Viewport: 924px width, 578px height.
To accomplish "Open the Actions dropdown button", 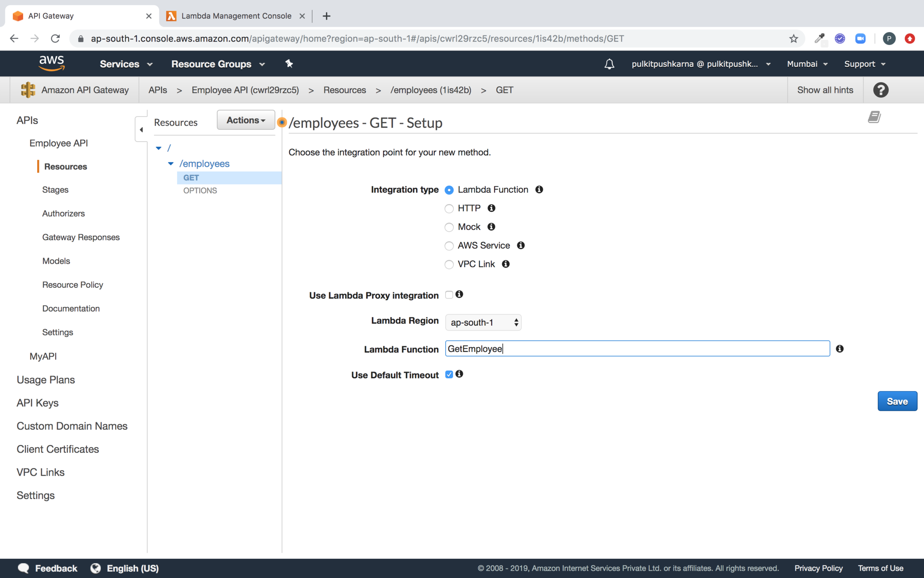I will pos(246,120).
